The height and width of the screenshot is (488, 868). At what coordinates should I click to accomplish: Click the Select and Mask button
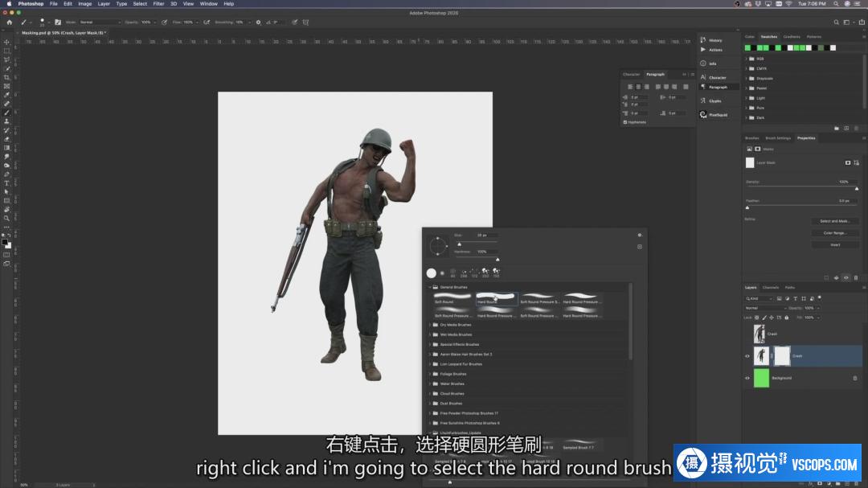click(x=835, y=221)
